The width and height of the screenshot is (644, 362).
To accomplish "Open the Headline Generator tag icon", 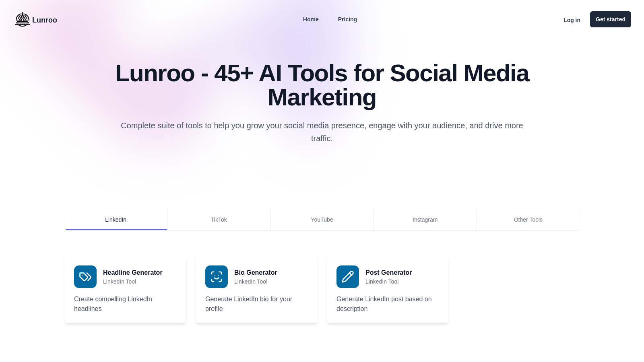I will (x=85, y=277).
